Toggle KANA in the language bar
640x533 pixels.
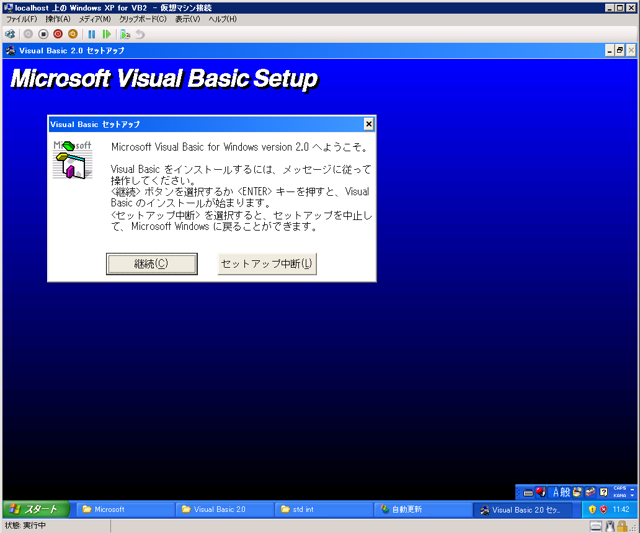(x=619, y=495)
